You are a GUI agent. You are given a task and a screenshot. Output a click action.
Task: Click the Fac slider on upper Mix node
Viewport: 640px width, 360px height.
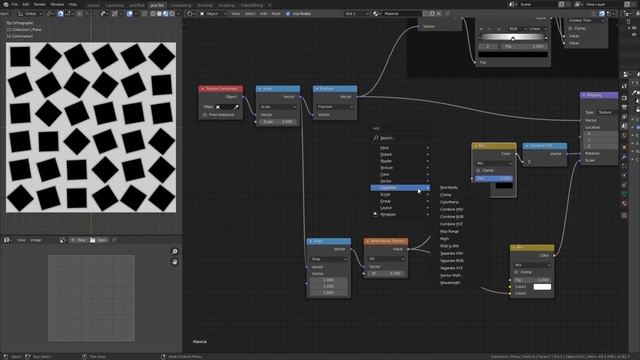[x=494, y=178]
